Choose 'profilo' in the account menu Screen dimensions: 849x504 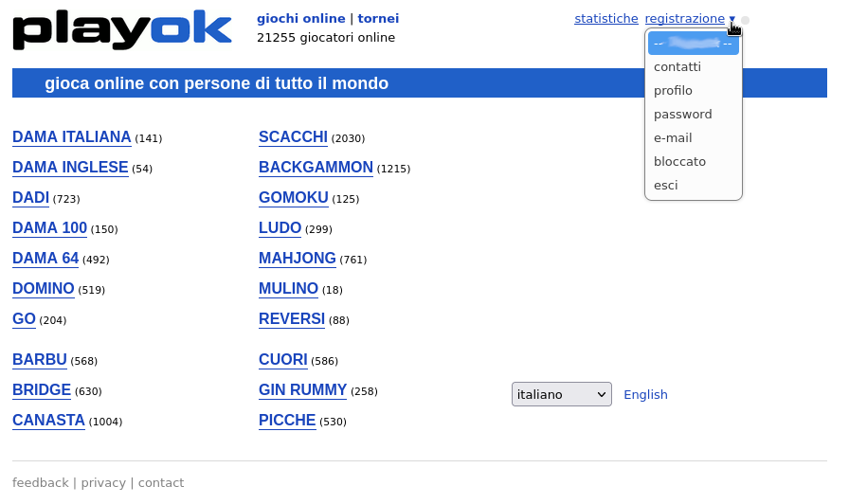673,91
